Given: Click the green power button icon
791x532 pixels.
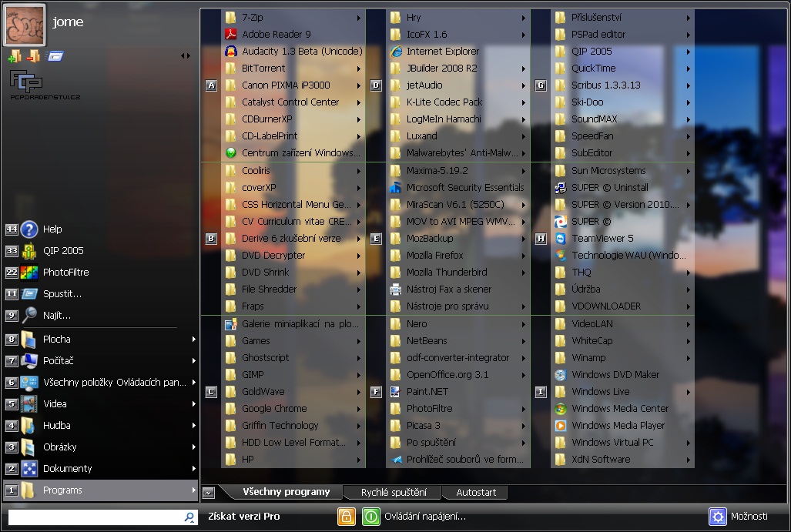Looking at the screenshot, I should pos(371,517).
